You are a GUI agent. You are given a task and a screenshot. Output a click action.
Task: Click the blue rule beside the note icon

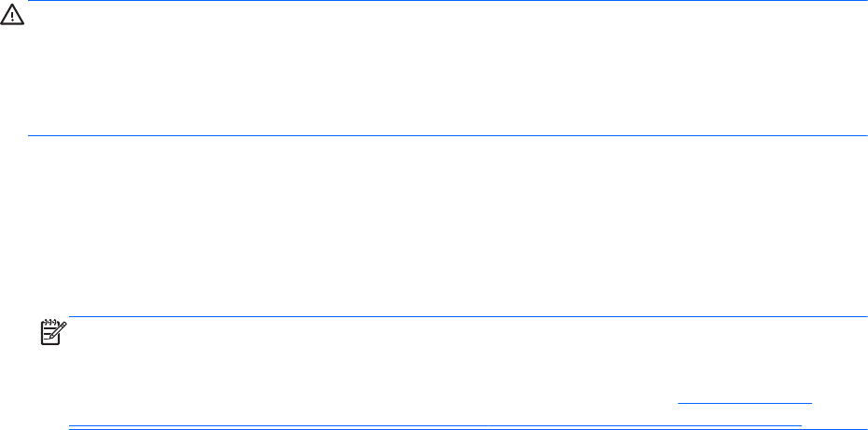[467, 317]
